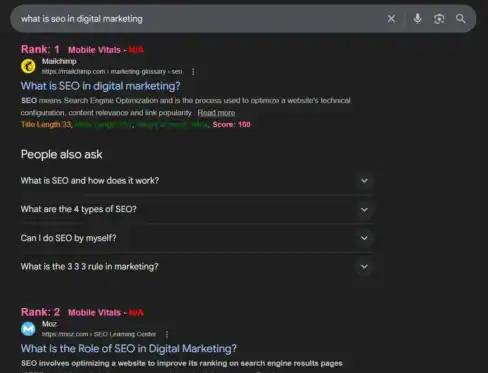Open the three-dot menu beside the Moz URL
Viewport: 488px width, 373px height.
pos(167,334)
